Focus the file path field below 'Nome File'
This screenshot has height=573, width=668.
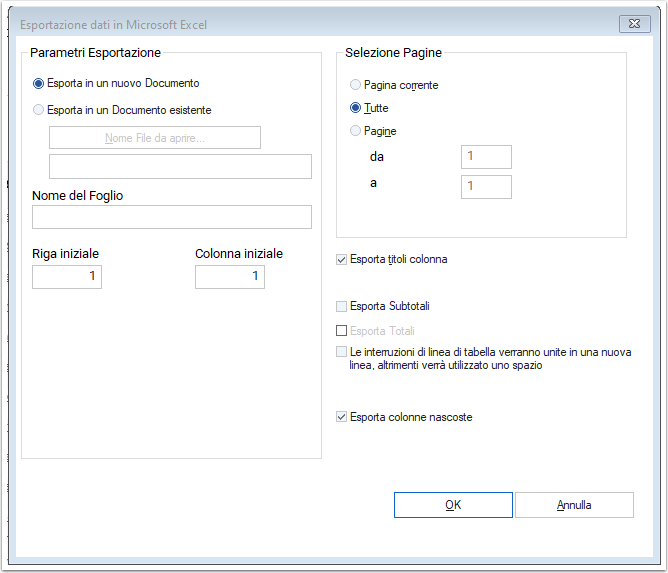point(180,167)
